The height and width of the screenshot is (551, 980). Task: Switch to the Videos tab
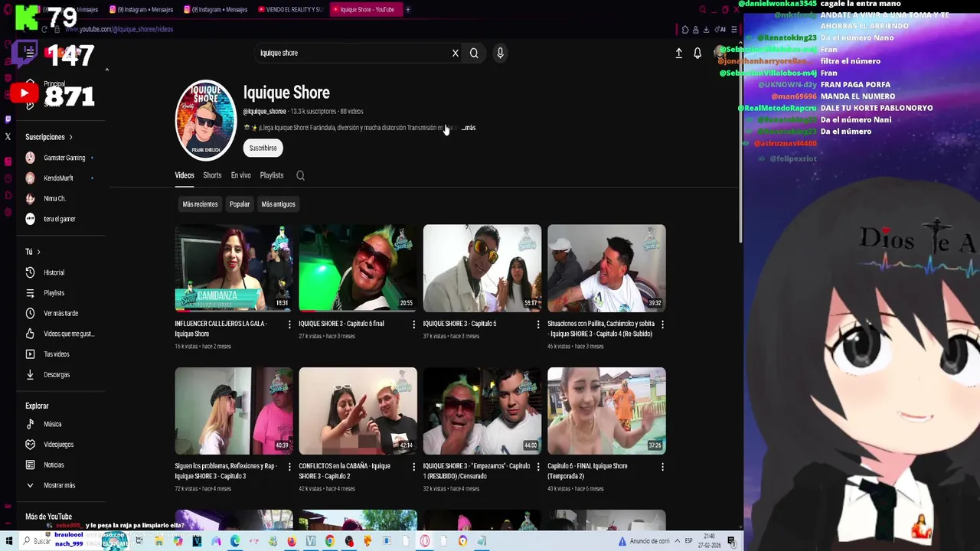tap(185, 175)
